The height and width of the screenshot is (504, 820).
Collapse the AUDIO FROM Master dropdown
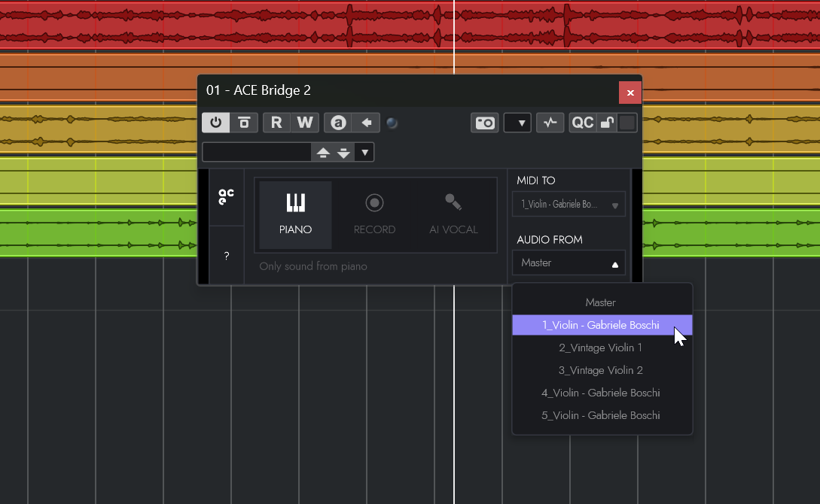pos(569,263)
